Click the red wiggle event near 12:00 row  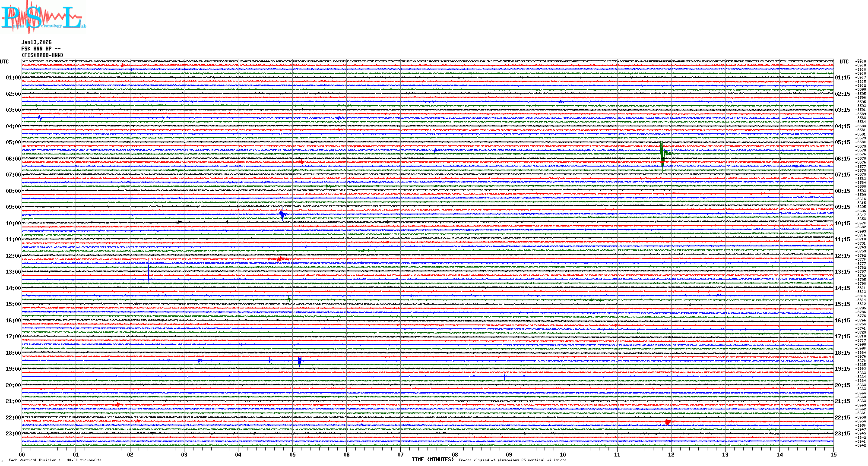[279, 259]
